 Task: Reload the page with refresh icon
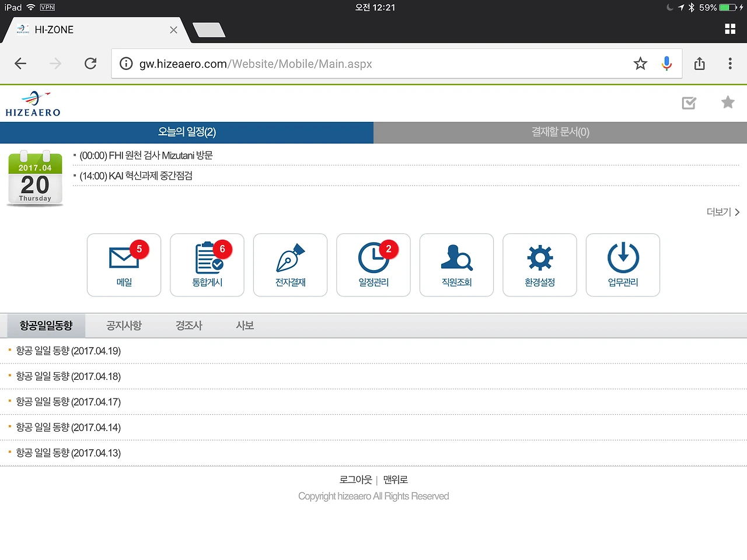click(x=90, y=64)
